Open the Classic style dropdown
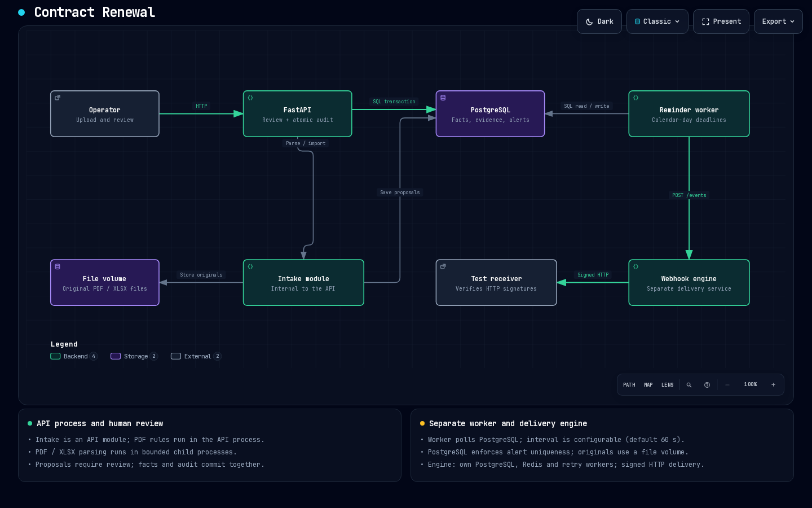812x508 pixels. (657, 21)
